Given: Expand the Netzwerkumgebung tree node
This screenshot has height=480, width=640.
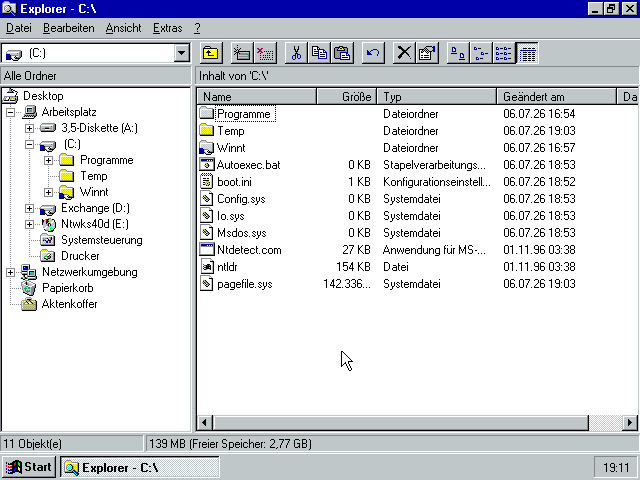Looking at the screenshot, I should click(11, 272).
